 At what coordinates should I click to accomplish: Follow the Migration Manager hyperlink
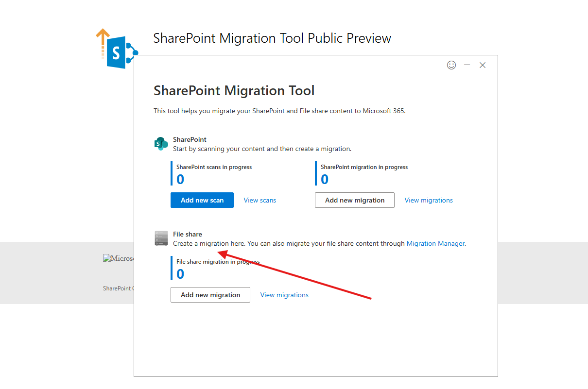click(435, 243)
